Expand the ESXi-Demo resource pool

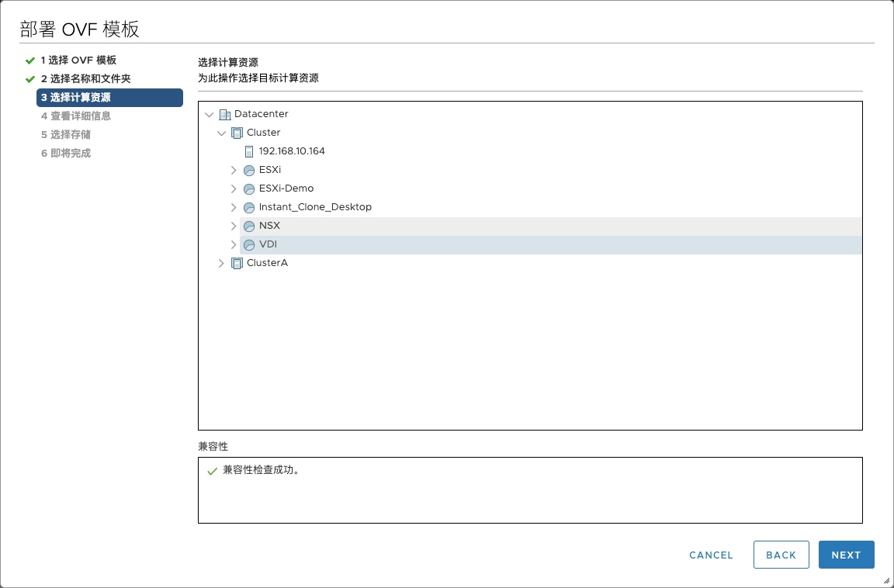coord(234,189)
